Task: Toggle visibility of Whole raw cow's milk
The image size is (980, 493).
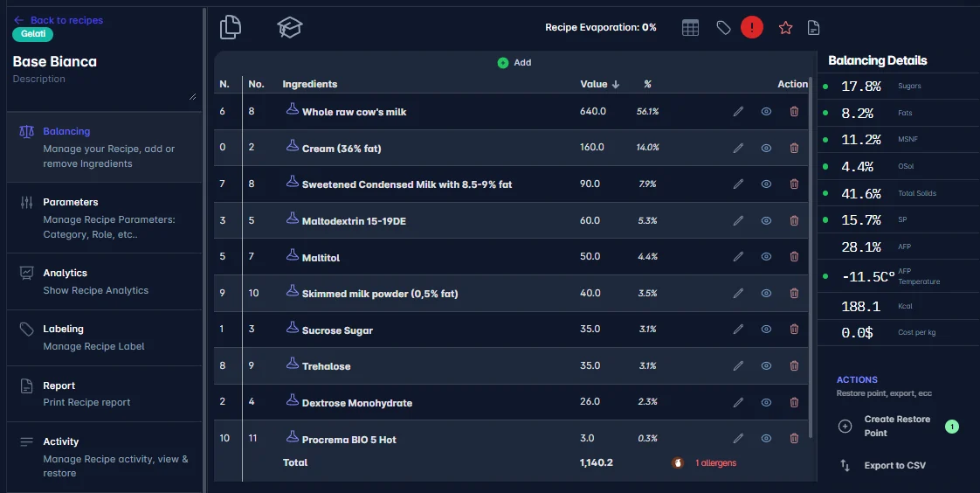Action: point(766,111)
